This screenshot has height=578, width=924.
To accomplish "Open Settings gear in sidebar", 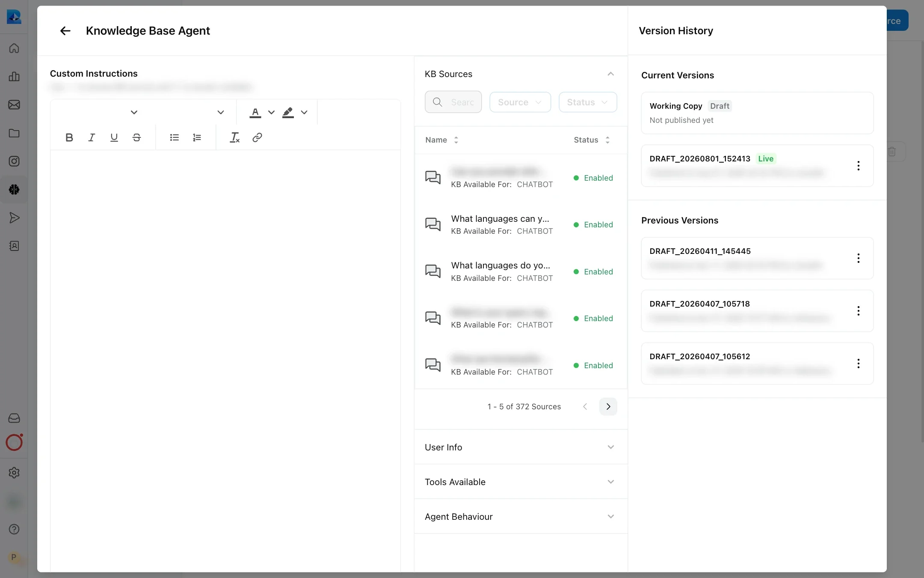I will 14,473.
